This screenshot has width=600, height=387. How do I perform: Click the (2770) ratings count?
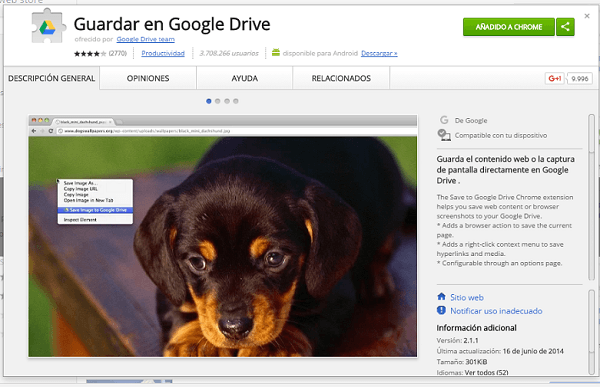117,53
